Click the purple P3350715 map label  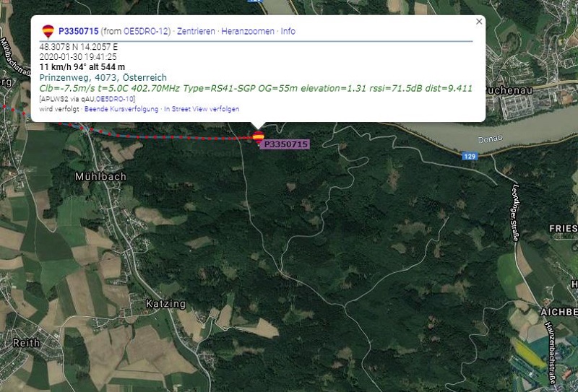[285, 144]
